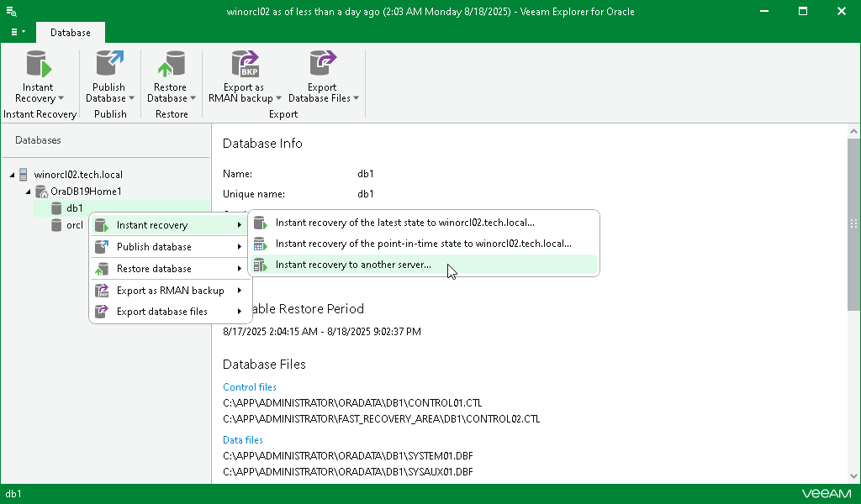861x504 pixels.
Task: Click the Data files link
Action: 243,439
